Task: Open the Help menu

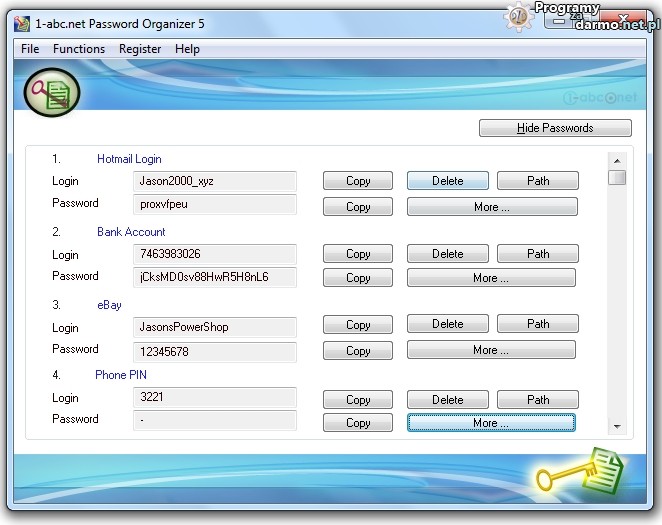Action: click(187, 49)
